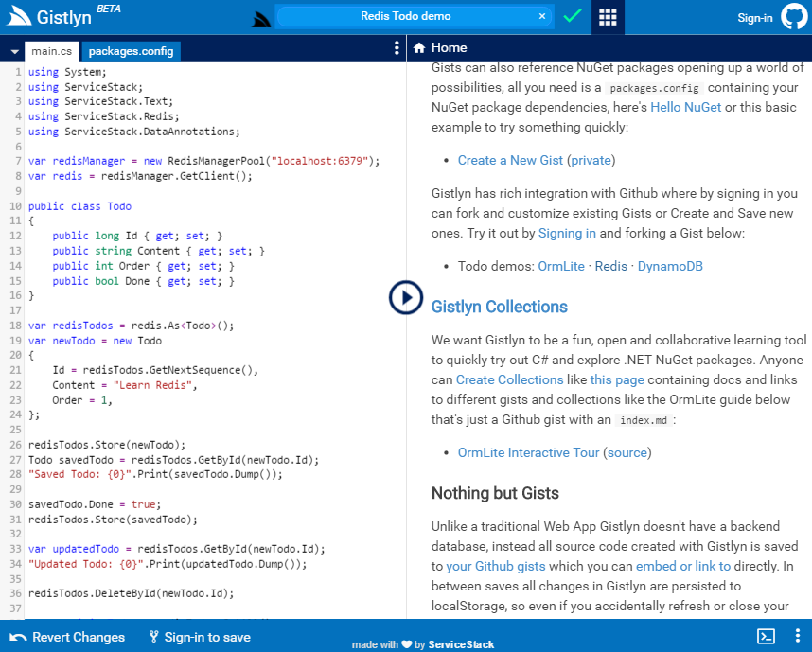
Task: Click Home label in header bar
Action: [x=449, y=47]
